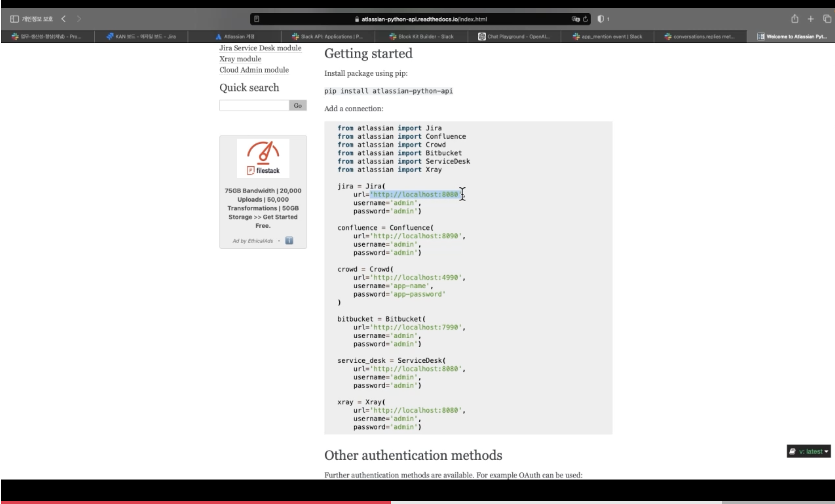Toggle the Safari sidebar icon
The image size is (835, 504).
[14, 19]
